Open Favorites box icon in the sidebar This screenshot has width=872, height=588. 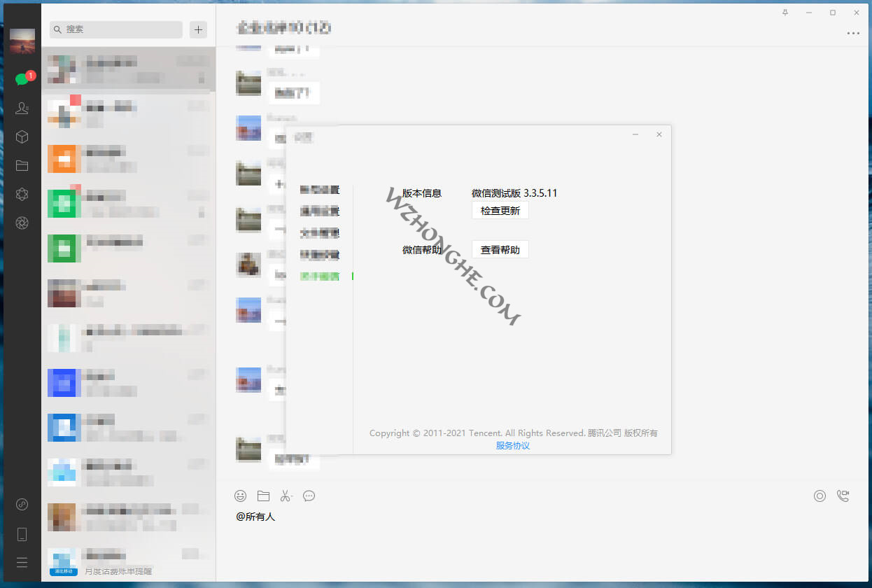coord(22,137)
